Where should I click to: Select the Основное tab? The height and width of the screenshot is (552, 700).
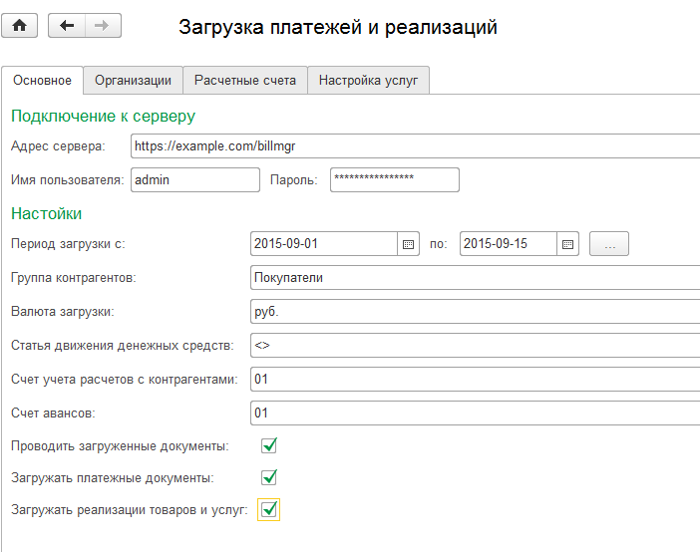42,81
